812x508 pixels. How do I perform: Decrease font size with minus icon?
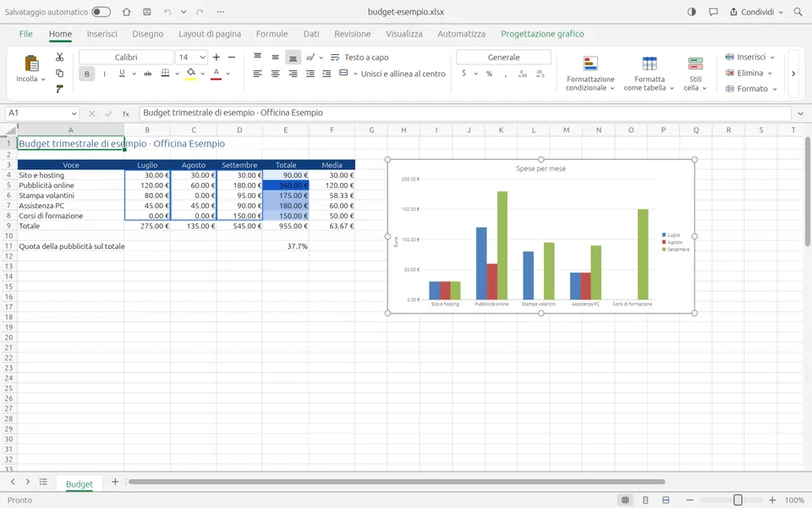pyautogui.click(x=232, y=57)
